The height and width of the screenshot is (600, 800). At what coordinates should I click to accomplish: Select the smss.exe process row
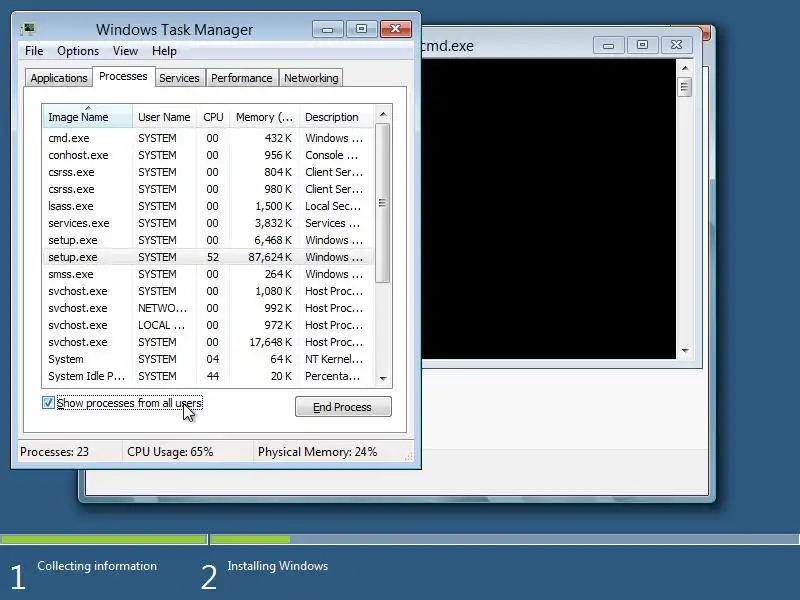coord(208,274)
